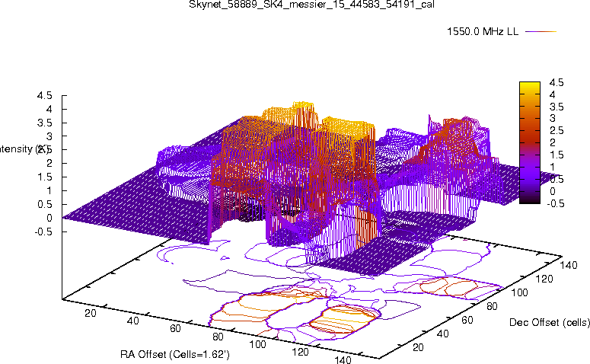Click the 0.5 tick on the intensity axis
The image size is (590, 364).
click(x=44, y=204)
